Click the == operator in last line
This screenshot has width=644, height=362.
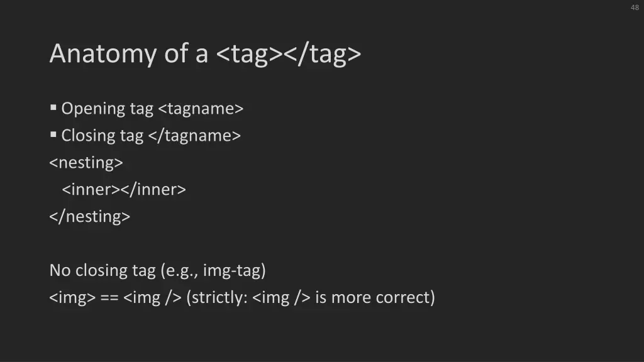[109, 297]
